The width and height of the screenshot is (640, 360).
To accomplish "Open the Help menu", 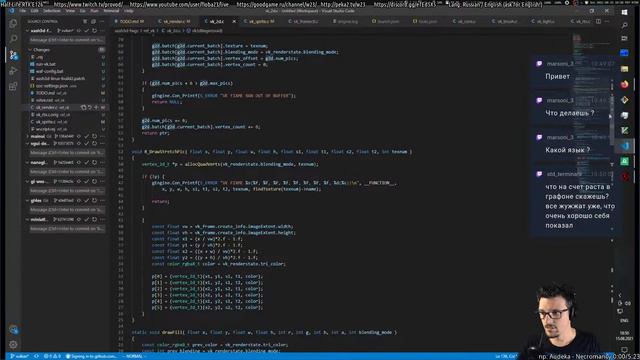I will (x=129, y=11).
